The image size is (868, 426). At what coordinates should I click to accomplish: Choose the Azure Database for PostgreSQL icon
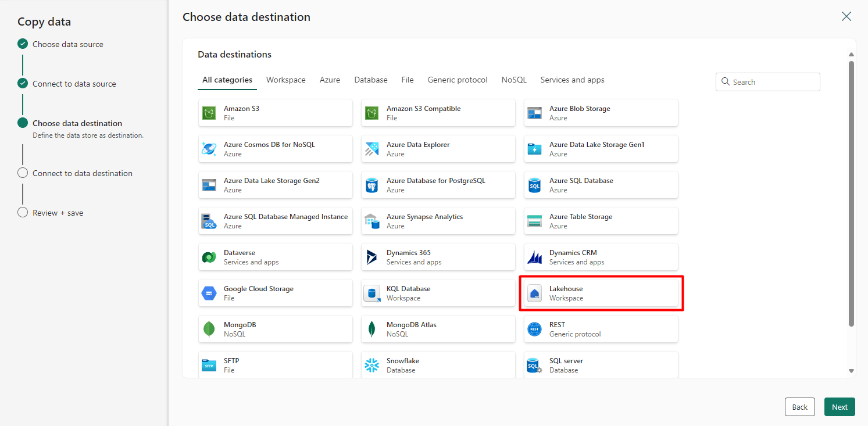[372, 185]
